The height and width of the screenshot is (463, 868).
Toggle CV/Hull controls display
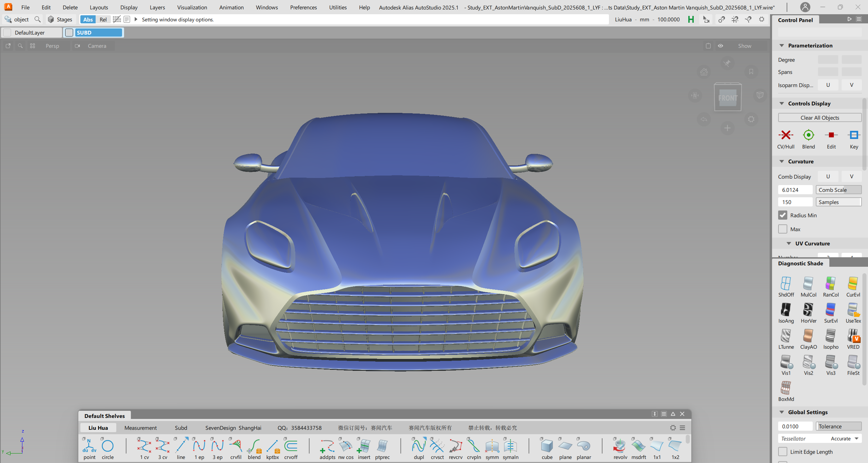click(x=785, y=136)
